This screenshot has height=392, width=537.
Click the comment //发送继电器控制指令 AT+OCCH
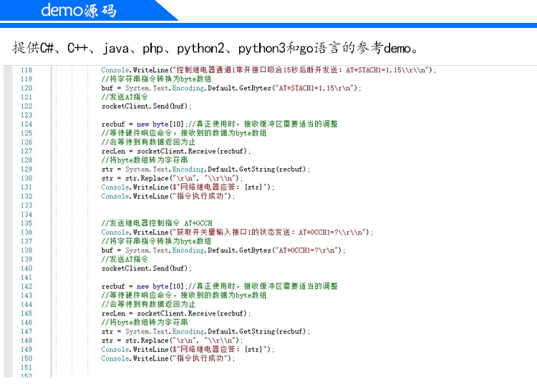click(157, 223)
